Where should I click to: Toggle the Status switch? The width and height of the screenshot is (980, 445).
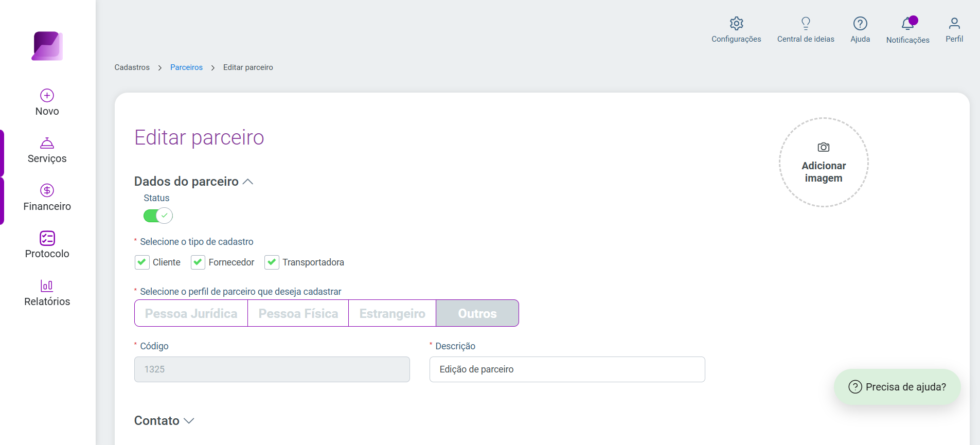click(158, 216)
